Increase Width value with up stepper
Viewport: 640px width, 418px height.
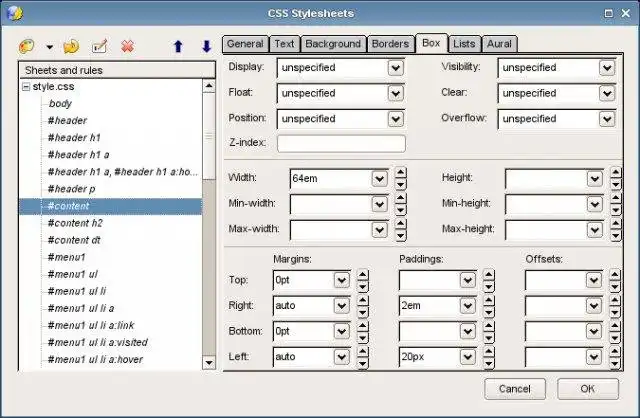click(401, 173)
